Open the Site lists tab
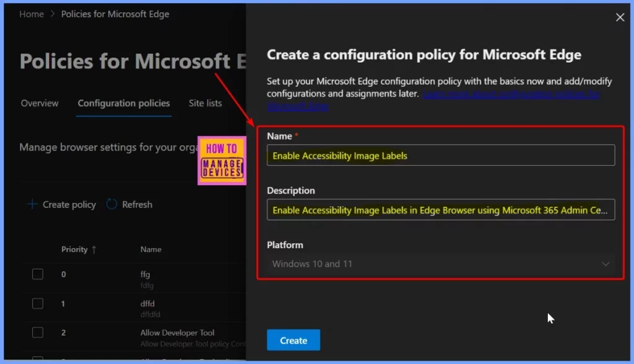Image resolution: width=634 pixels, height=364 pixels. pos(206,103)
